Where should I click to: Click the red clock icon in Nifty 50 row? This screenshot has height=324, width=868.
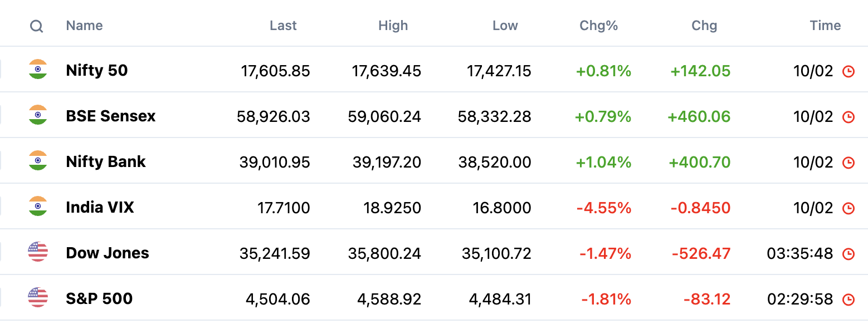848,71
